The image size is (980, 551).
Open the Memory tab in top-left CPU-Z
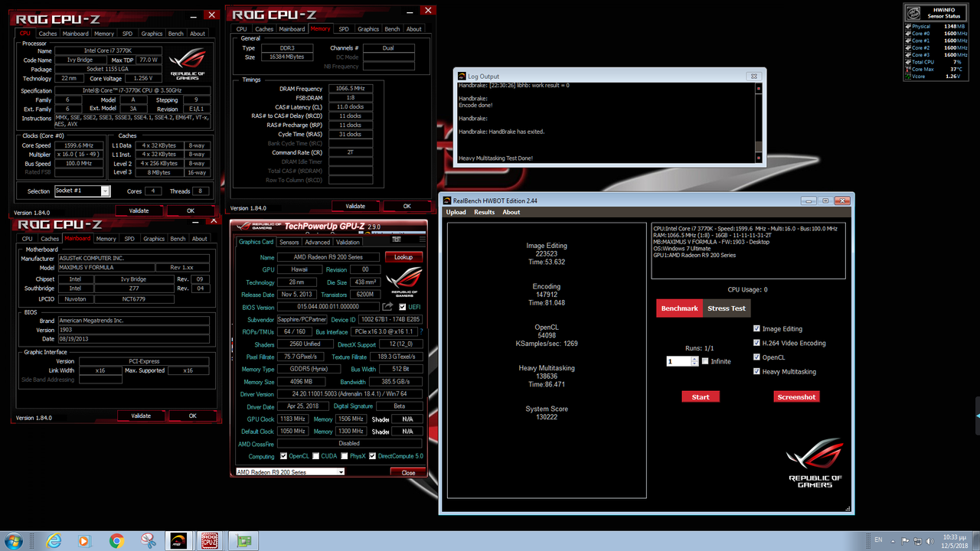coord(104,34)
